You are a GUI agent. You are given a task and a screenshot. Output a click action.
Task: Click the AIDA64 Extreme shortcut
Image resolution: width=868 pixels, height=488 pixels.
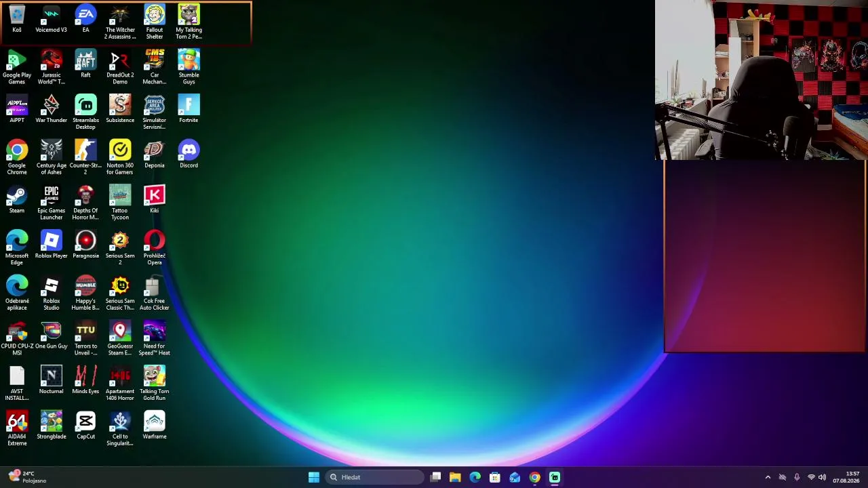point(17,429)
